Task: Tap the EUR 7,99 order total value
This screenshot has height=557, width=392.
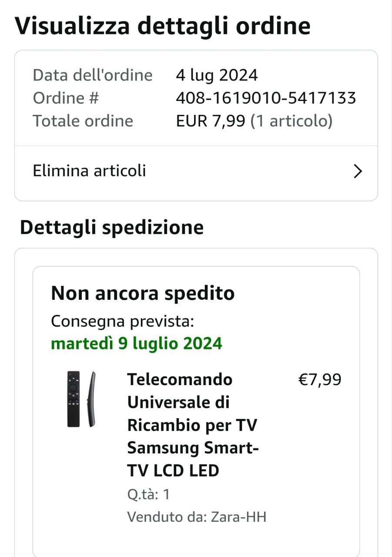Action: pyautogui.click(x=211, y=121)
